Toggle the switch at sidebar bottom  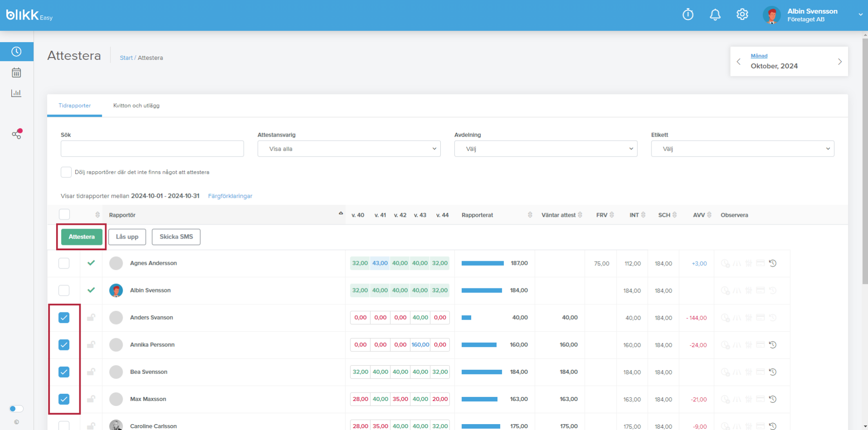click(x=16, y=409)
